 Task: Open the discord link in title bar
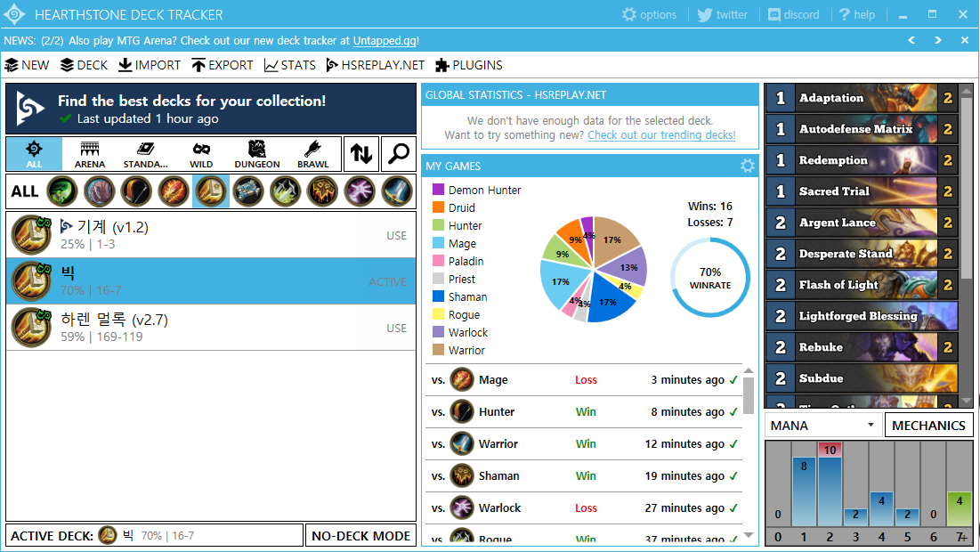click(x=793, y=14)
